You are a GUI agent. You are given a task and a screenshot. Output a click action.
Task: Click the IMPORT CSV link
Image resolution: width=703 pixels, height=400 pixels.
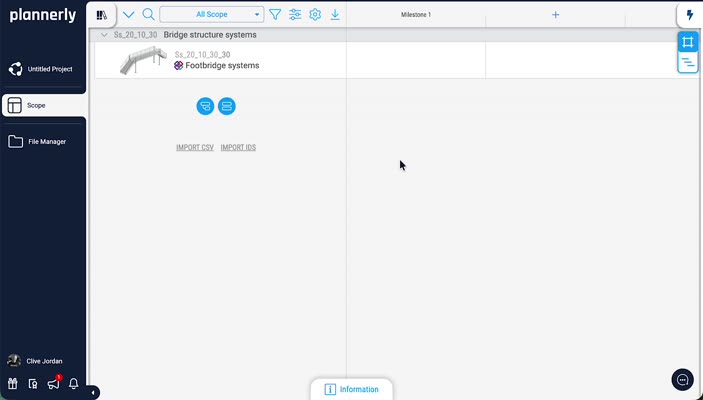click(x=195, y=148)
